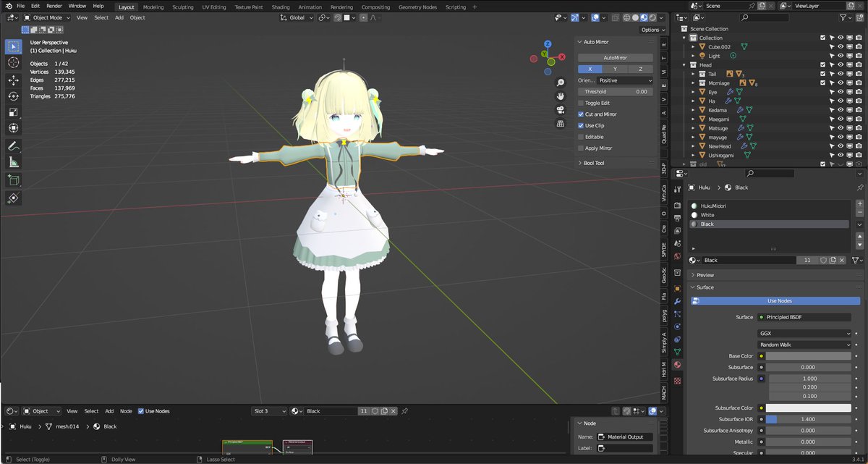This screenshot has width=868, height=464.
Task: Disable rendering for Kedama camera icon
Action: point(858,110)
